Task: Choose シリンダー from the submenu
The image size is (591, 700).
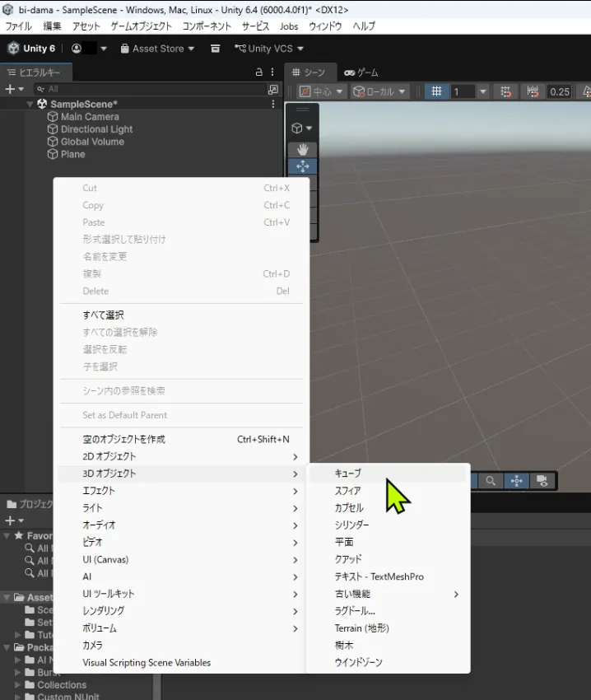Action: pyautogui.click(x=388, y=525)
